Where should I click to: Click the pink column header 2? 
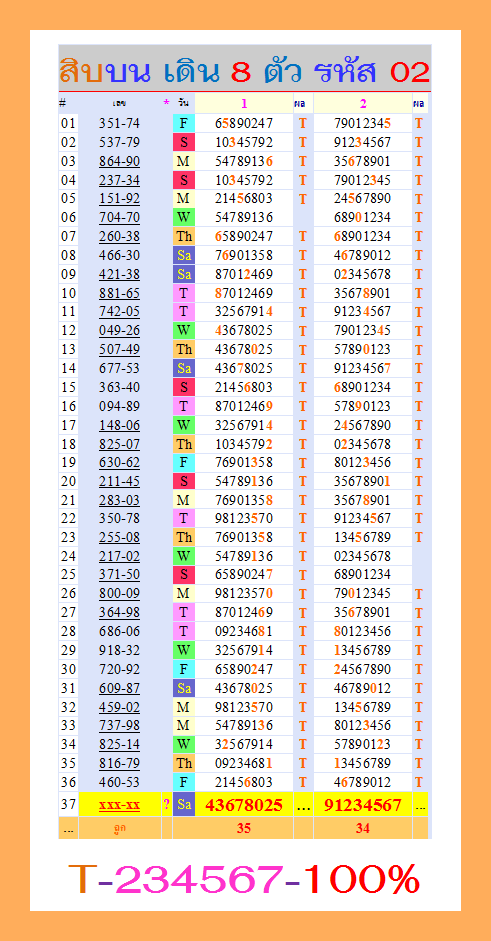click(363, 103)
